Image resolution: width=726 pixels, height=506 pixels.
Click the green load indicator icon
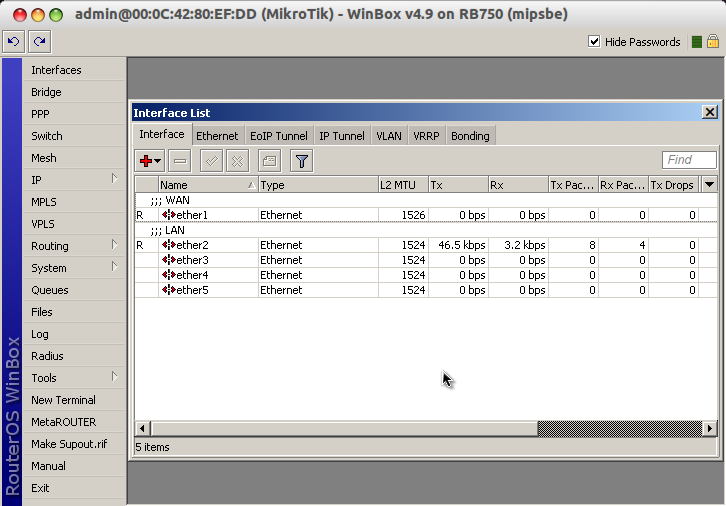click(x=696, y=42)
